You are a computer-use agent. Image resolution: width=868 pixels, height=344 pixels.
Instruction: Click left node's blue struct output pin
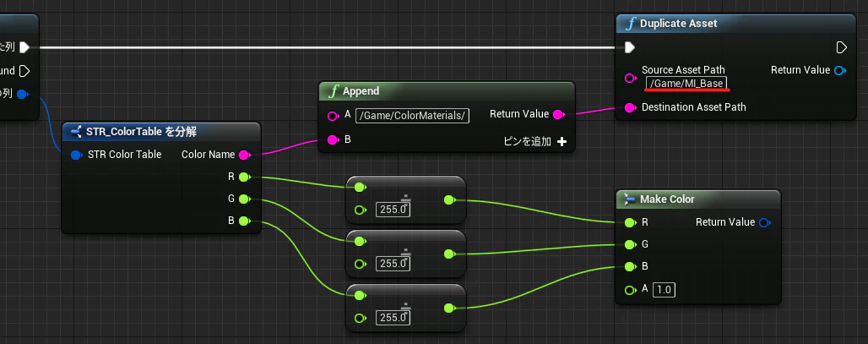tap(23, 94)
